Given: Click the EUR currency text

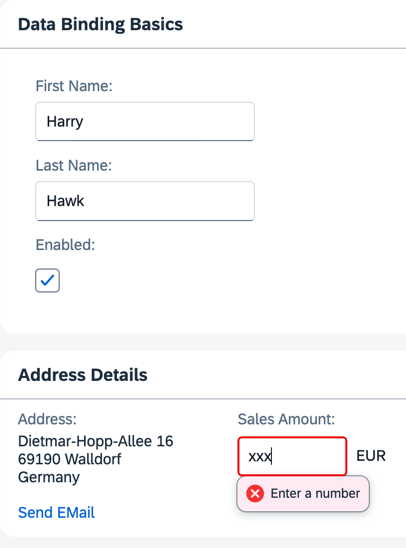Looking at the screenshot, I should (x=371, y=456).
